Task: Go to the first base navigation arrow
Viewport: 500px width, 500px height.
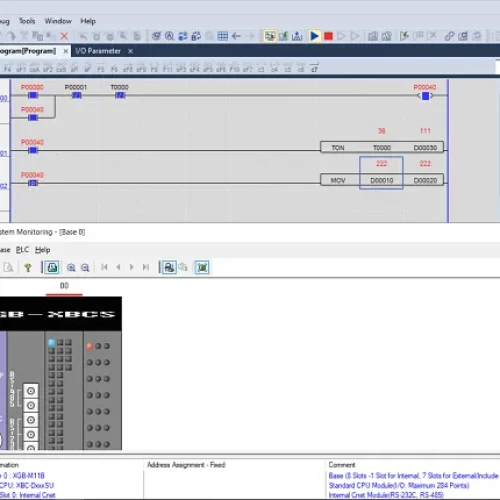Action: (x=104, y=267)
